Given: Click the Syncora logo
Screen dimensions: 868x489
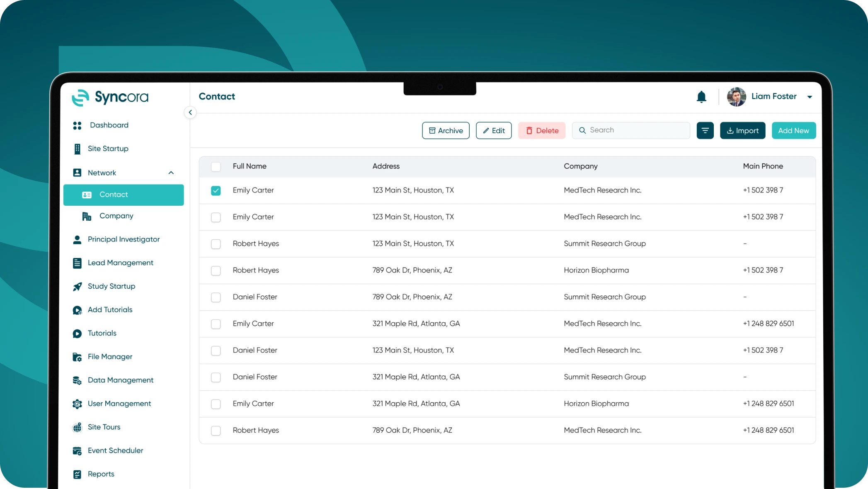Looking at the screenshot, I should pyautogui.click(x=110, y=97).
